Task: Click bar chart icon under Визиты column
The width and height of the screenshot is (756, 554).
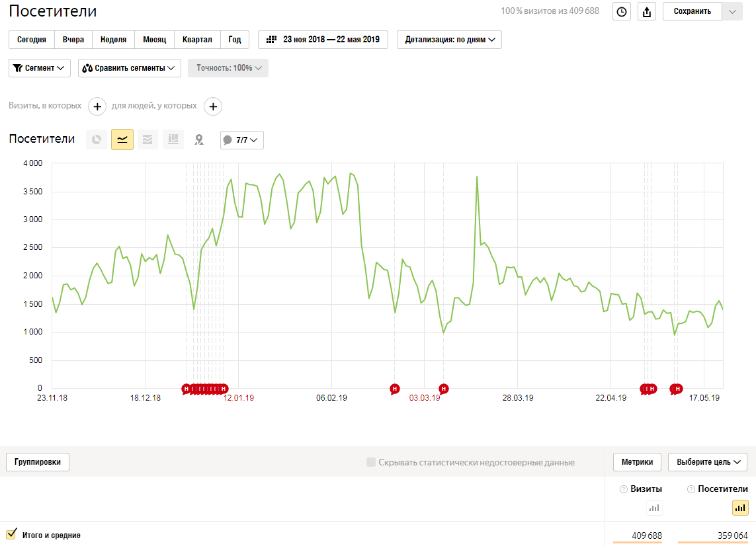Action: coord(654,508)
